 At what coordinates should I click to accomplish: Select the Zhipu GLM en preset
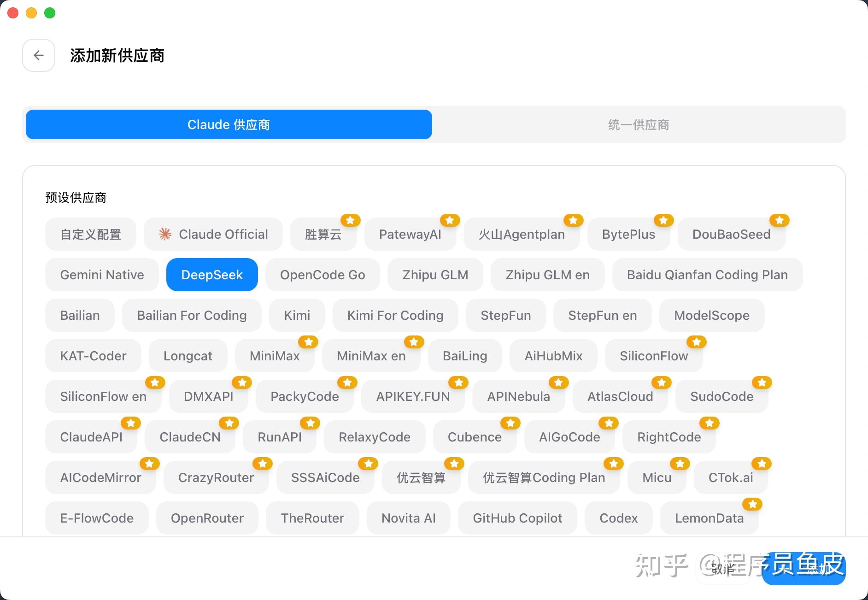[547, 275]
